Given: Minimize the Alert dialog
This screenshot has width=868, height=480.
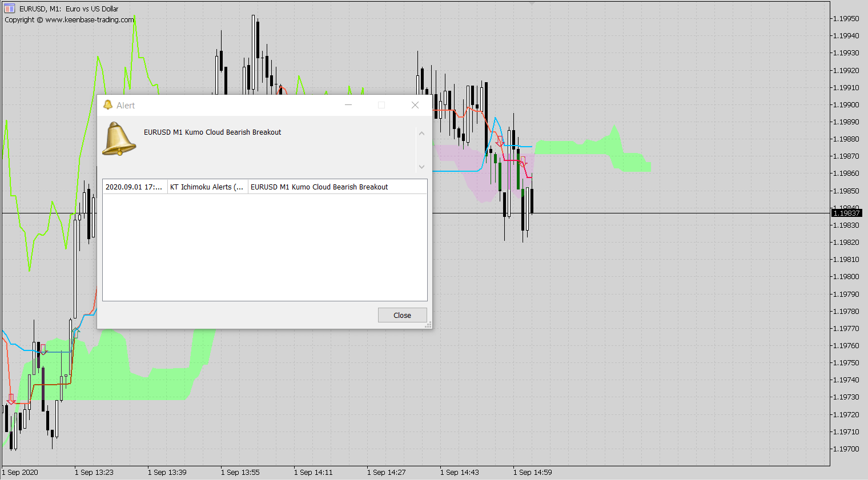Looking at the screenshot, I should click(x=348, y=105).
